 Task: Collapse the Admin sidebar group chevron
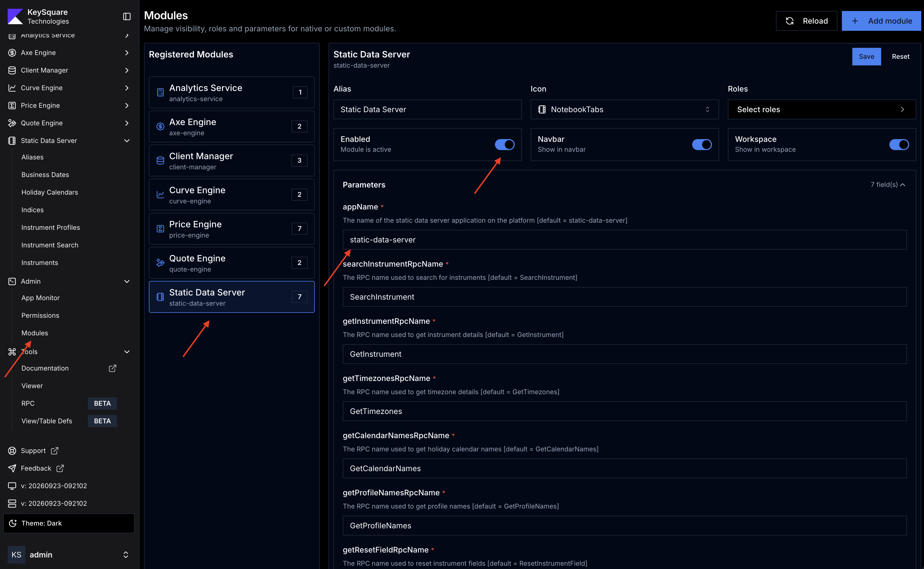tap(127, 281)
